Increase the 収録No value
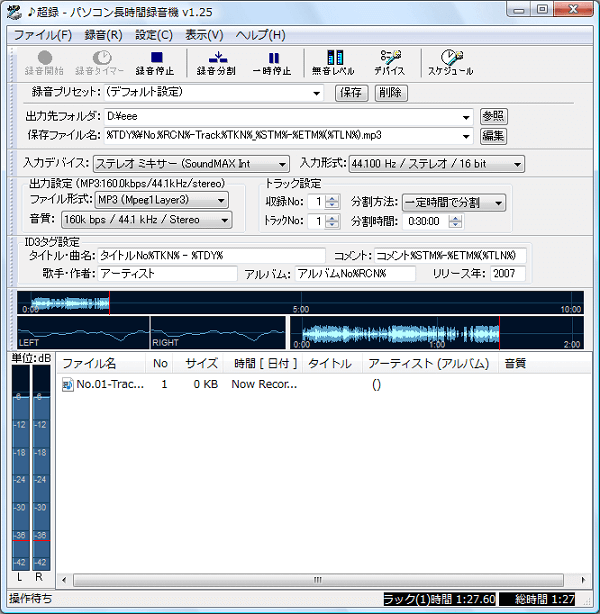The image size is (600, 614). point(332,199)
